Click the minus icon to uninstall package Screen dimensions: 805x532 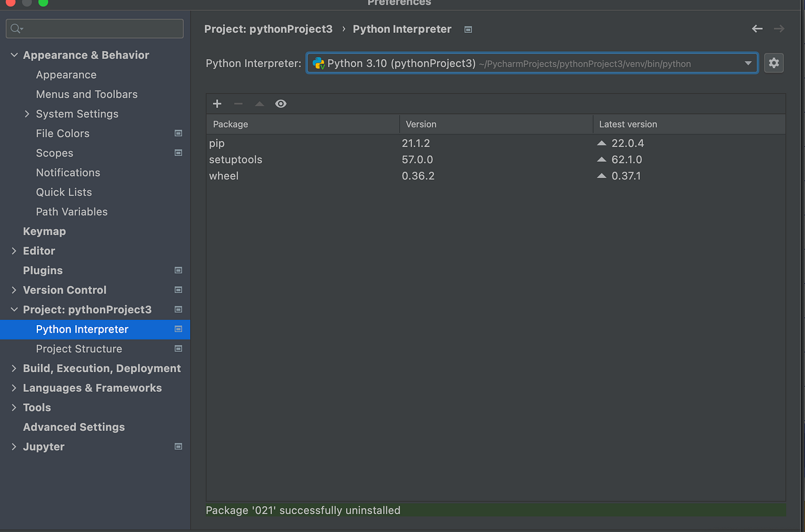tap(238, 103)
